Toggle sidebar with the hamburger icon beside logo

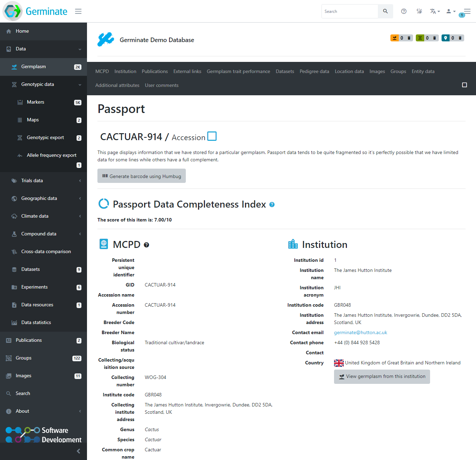pos(78,11)
